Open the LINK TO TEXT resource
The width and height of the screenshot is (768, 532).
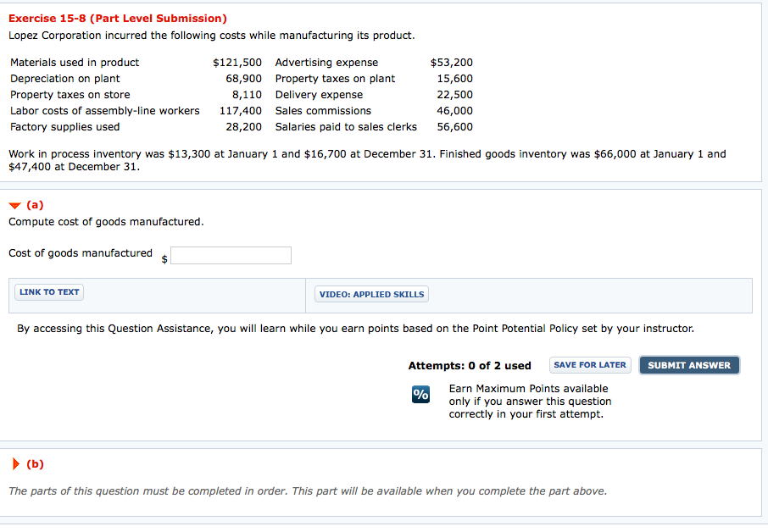[49, 292]
